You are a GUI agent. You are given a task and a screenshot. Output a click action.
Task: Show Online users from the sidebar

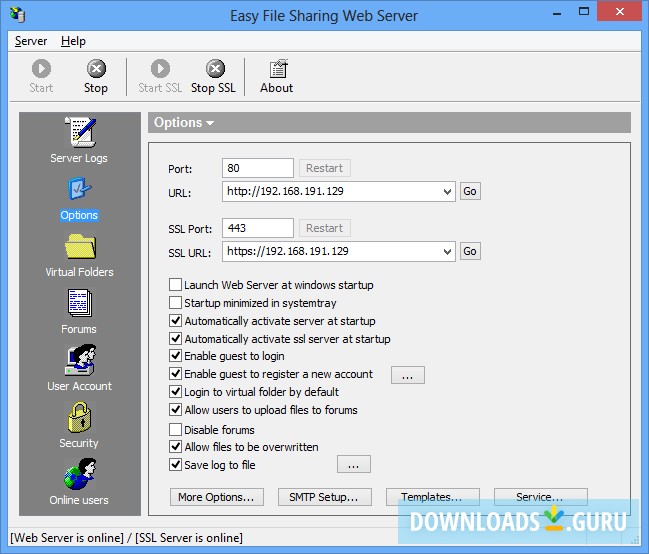point(79,474)
